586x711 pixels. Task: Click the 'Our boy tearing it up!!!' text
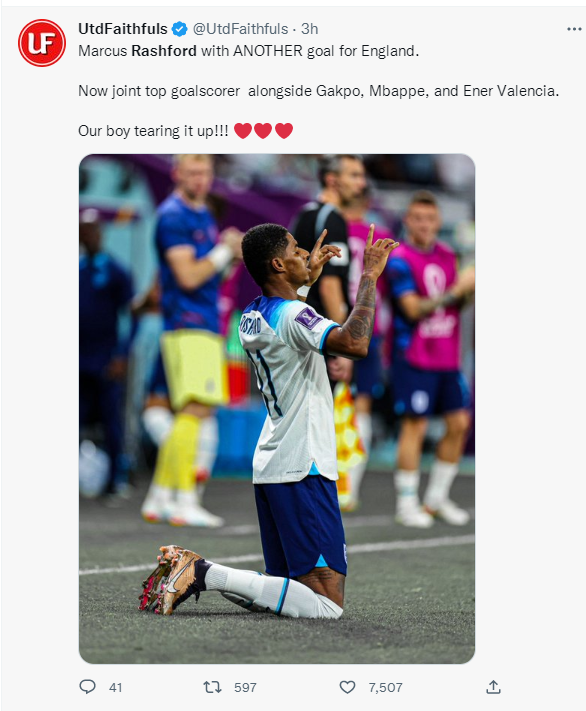pyautogui.click(x=153, y=131)
